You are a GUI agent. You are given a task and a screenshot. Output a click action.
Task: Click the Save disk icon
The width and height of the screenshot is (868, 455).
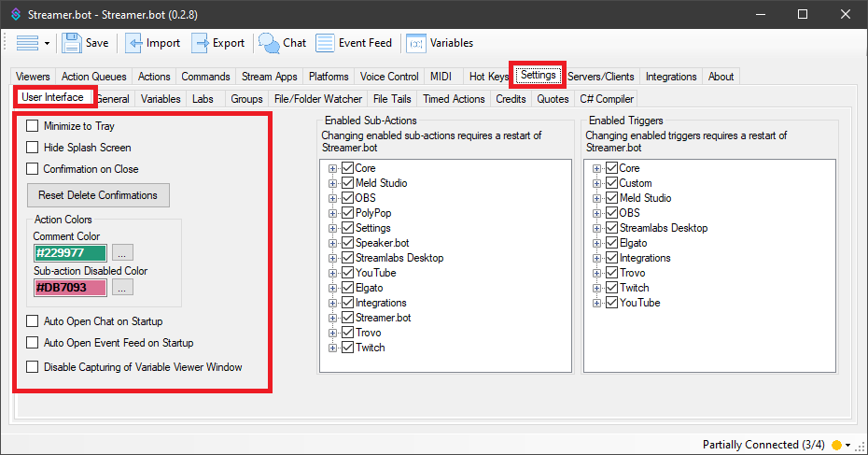(x=72, y=43)
